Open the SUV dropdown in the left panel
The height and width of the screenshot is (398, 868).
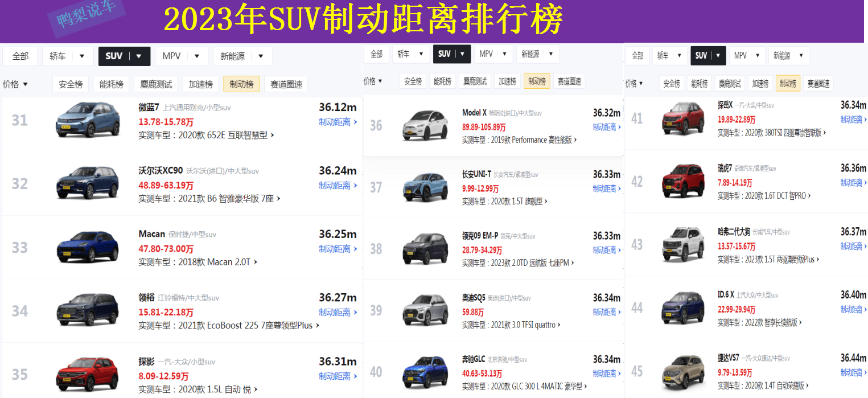[124, 56]
